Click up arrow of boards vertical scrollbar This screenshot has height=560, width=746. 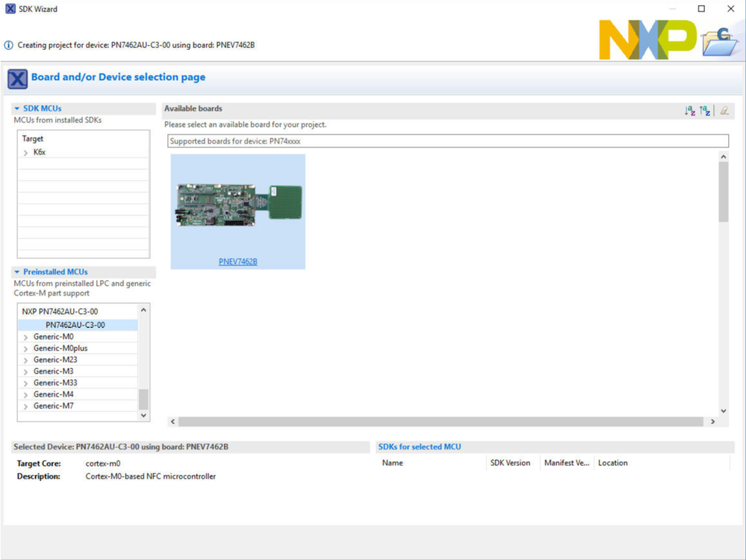[x=723, y=157]
